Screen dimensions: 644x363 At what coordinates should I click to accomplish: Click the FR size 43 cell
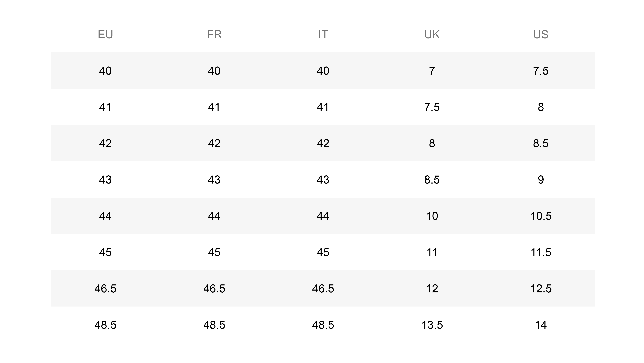(214, 180)
